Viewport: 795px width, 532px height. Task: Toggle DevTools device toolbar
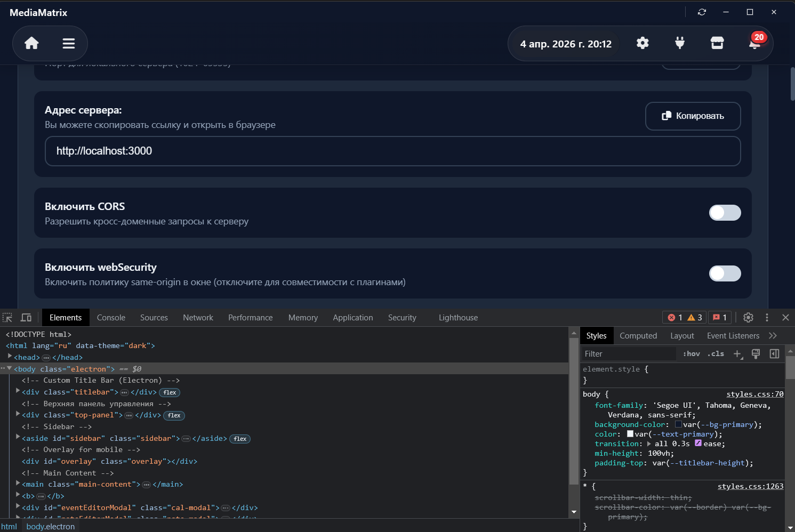pos(26,318)
